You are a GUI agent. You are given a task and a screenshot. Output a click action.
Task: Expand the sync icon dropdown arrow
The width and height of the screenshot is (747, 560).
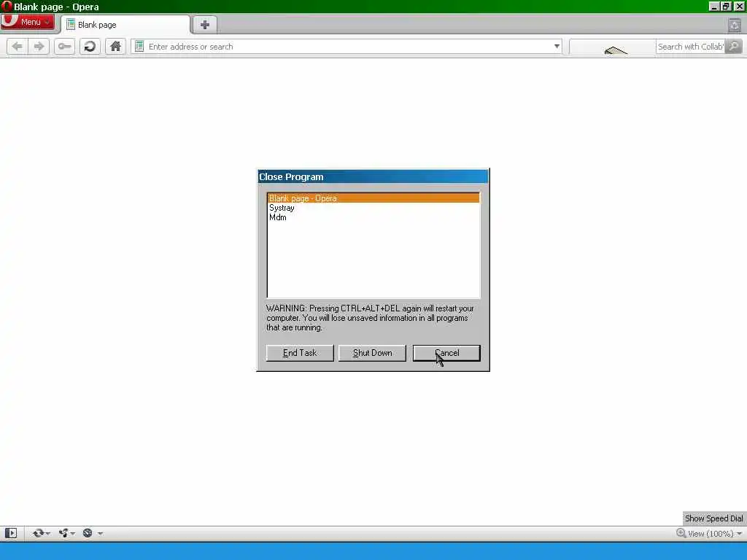coord(47,534)
